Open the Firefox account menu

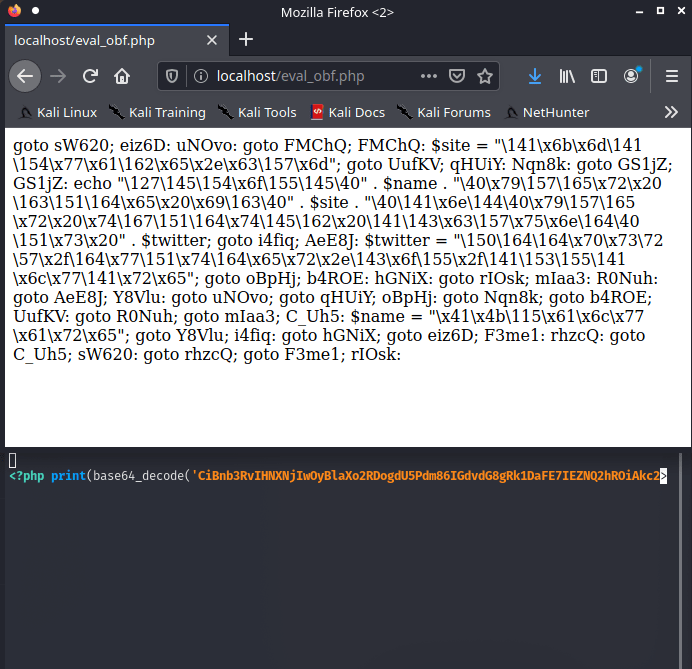[x=632, y=76]
